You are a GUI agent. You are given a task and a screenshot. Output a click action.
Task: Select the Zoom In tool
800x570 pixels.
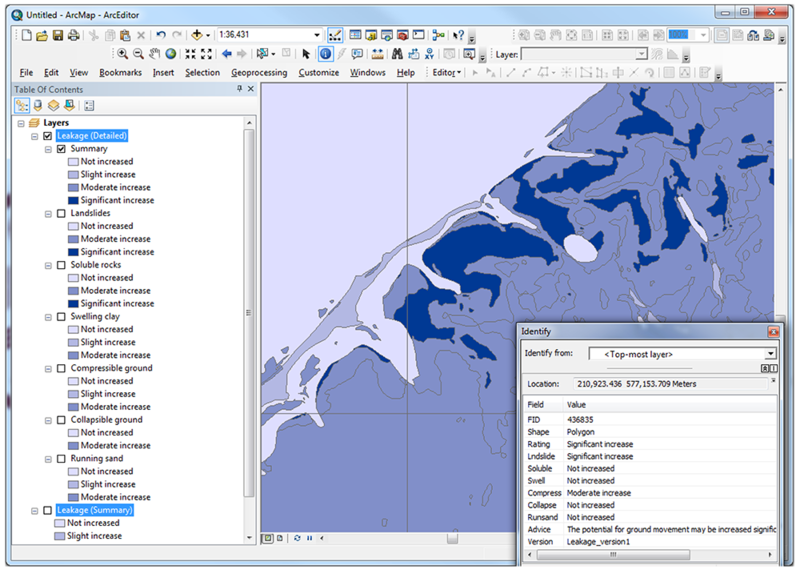tap(122, 54)
